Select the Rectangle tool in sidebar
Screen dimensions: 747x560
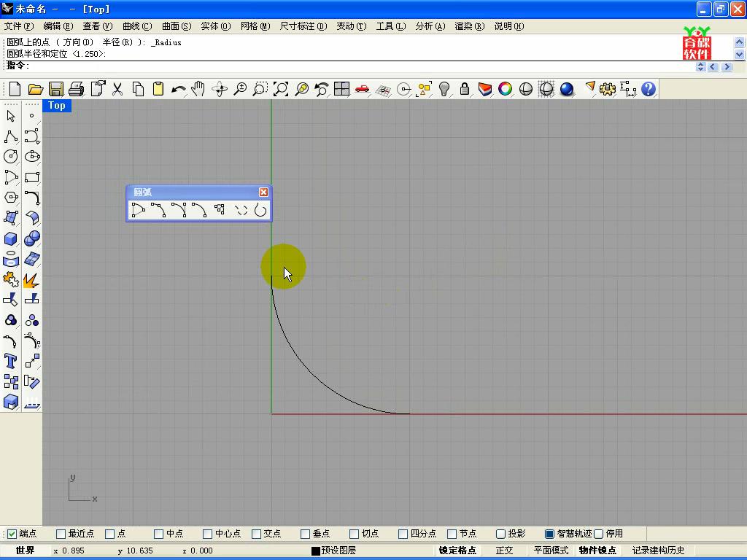tap(32, 177)
